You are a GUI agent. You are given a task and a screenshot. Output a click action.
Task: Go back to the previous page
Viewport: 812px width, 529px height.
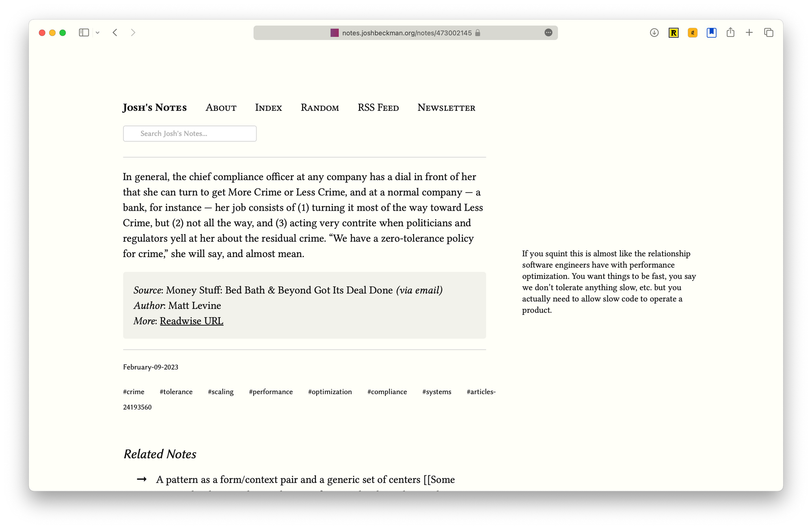click(115, 32)
